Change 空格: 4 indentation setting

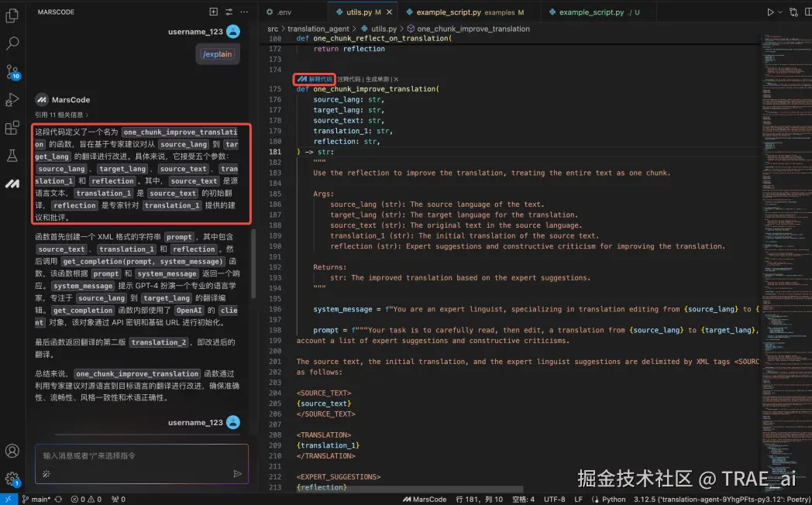(523, 500)
